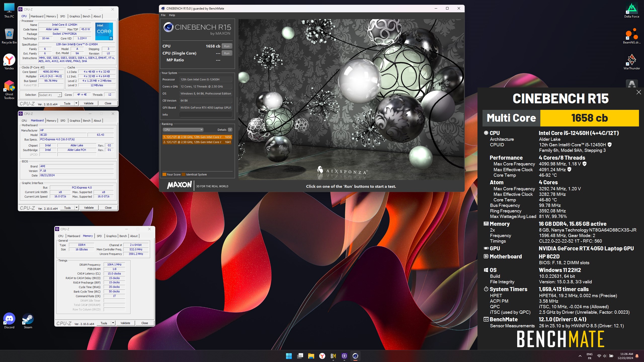644x362 pixels.
Task: Open File Explorer from taskbar
Action: point(311,356)
